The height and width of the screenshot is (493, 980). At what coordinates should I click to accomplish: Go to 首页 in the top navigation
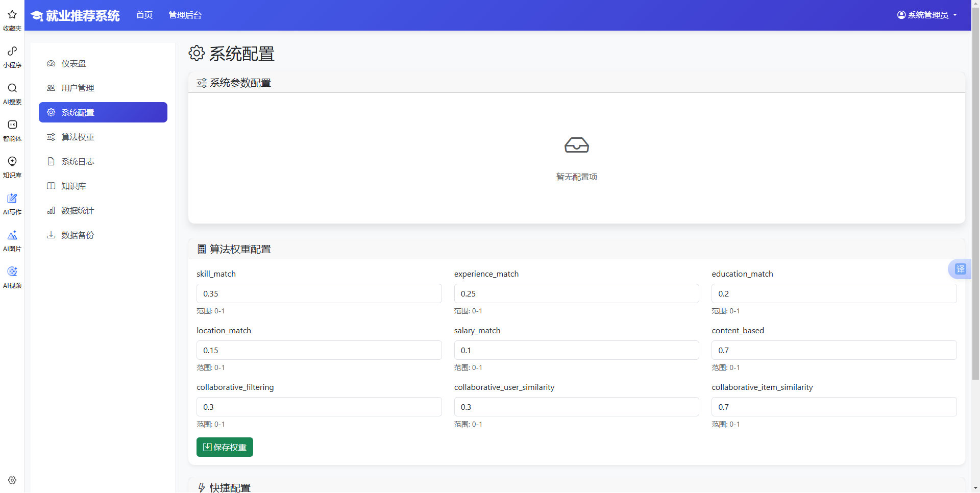click(x=144, y=15)
